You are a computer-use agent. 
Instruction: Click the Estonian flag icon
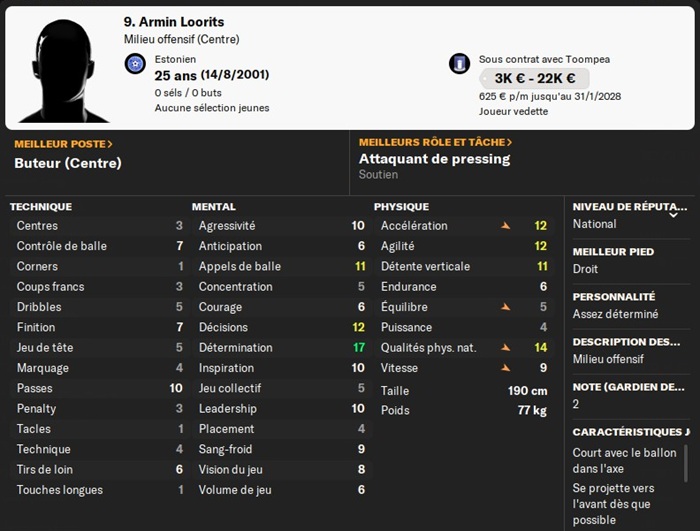[136, 64]
